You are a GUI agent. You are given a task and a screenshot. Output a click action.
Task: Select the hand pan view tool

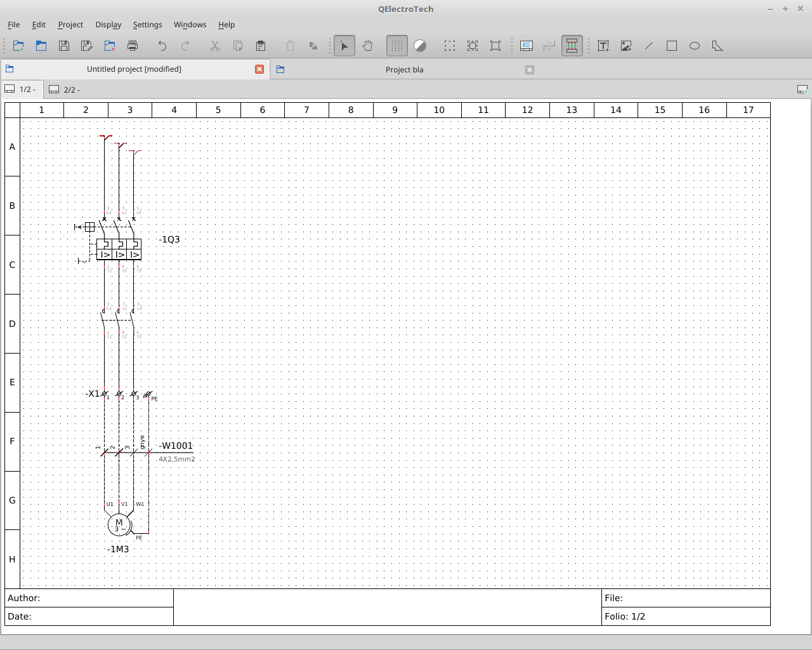pyautogui.click(x=367, y=46)
